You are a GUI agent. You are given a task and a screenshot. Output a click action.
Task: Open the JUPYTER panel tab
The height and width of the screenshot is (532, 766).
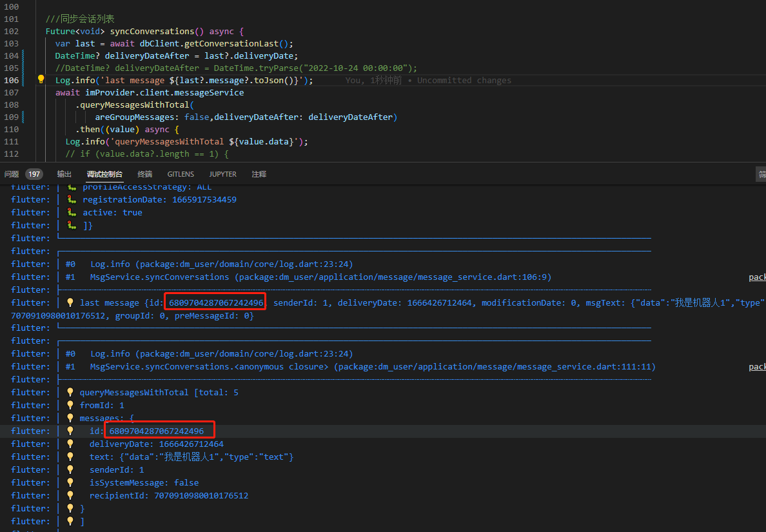222,173
